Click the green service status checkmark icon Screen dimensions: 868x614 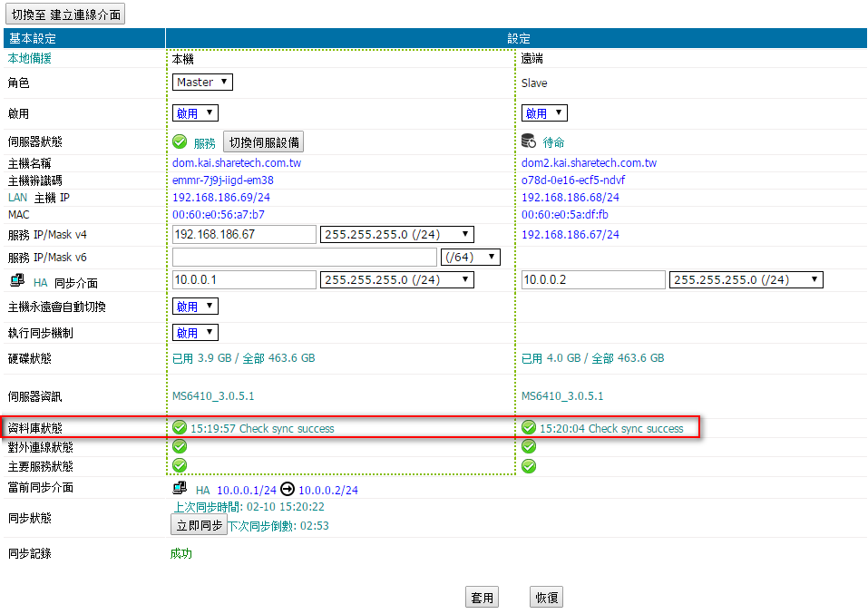click(x=180, y=142)
